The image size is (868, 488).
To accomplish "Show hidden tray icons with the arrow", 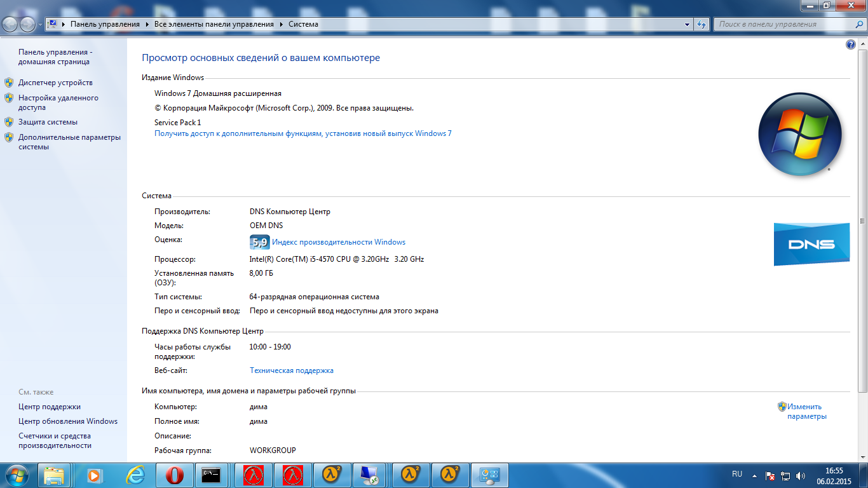I will [x=754, y=475].
